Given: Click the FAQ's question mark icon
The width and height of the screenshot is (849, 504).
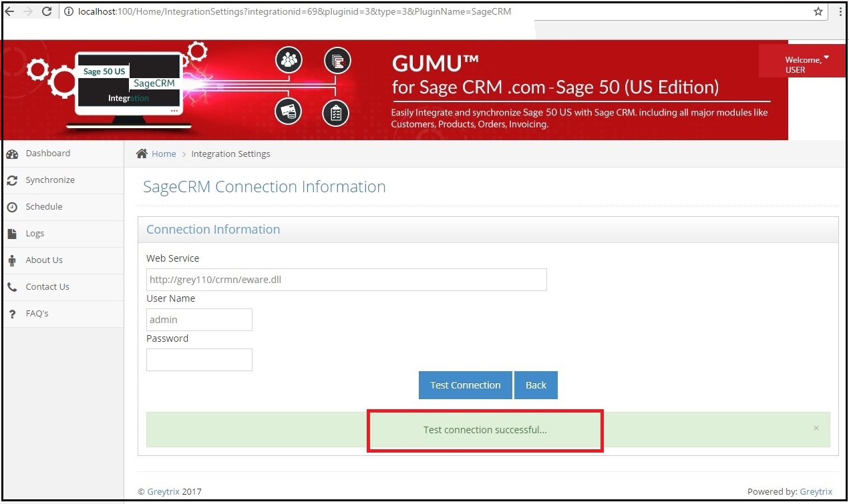Looking at the screenshot, I should pyautogui.click(x=12, y=314).
